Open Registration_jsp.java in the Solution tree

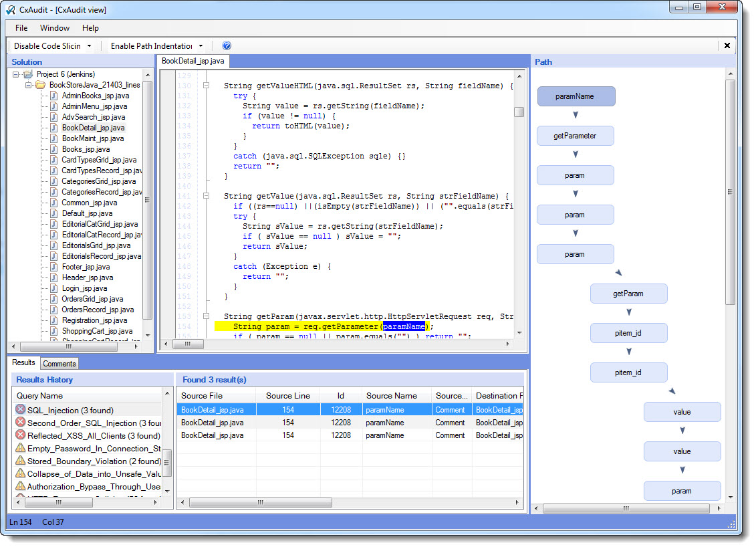tap(94, 320)
